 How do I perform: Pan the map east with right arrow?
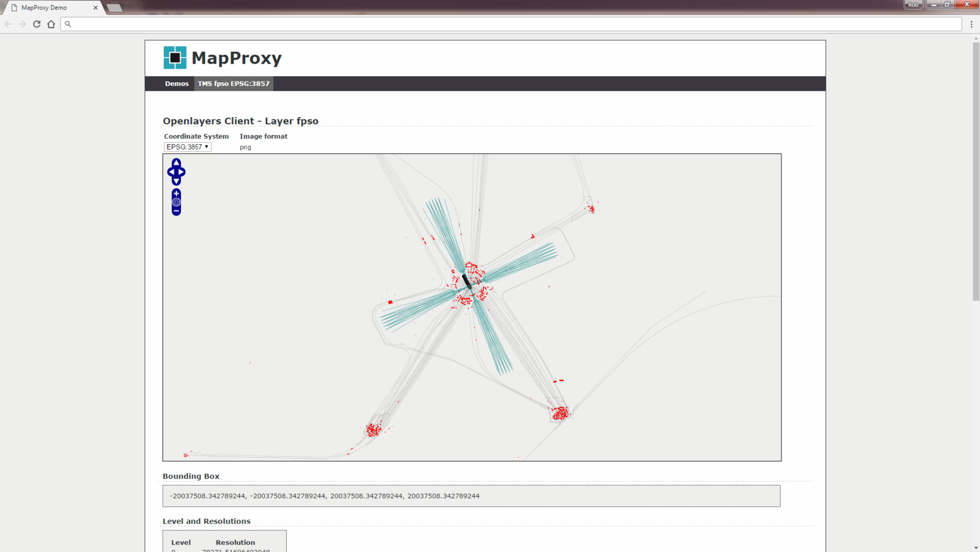(x=181, y=172)
